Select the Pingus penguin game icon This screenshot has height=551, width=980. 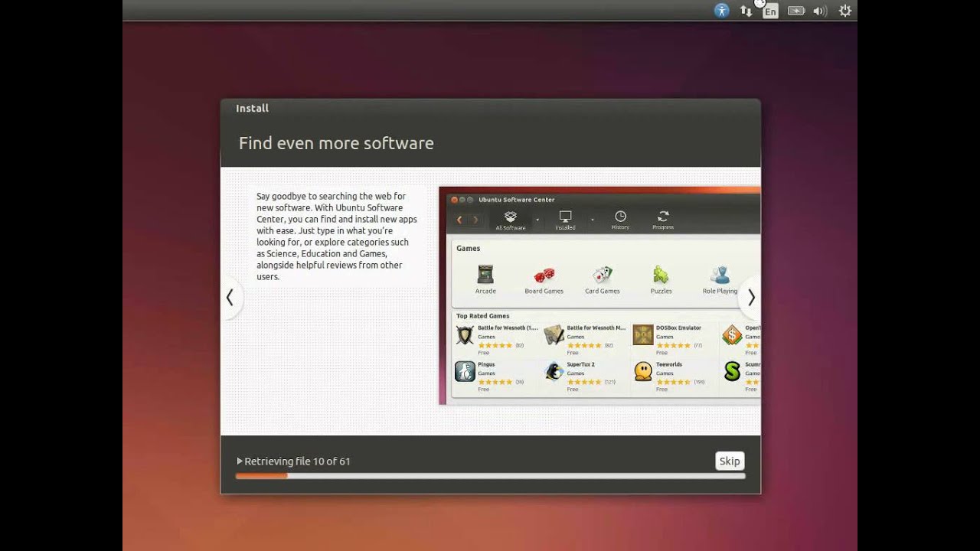(x=465, y=372)
